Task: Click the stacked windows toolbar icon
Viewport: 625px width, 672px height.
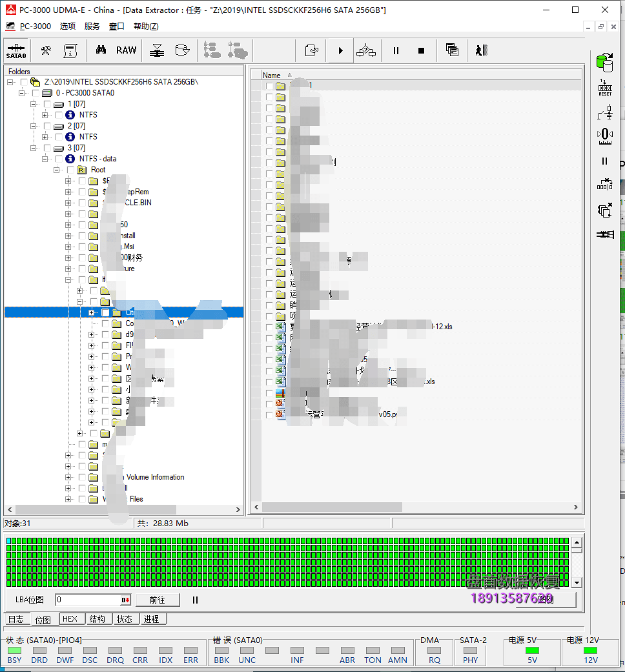Action: (x=452, y=50)
